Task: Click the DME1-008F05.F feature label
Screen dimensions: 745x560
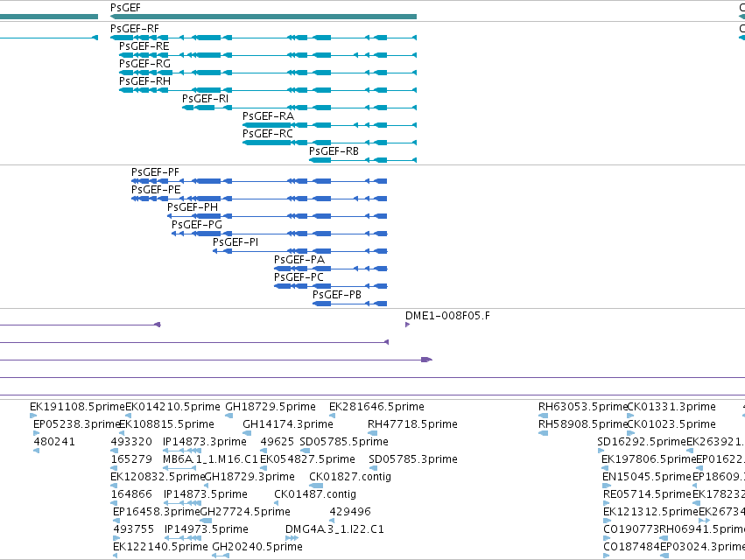Action: (447, 316)
